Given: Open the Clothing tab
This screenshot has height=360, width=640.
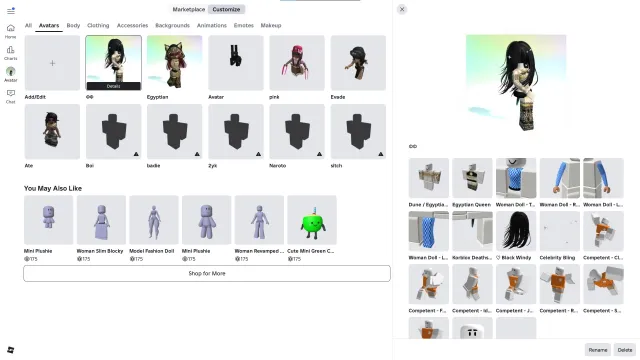Looking at the screenshot, I should click(98, 25).
